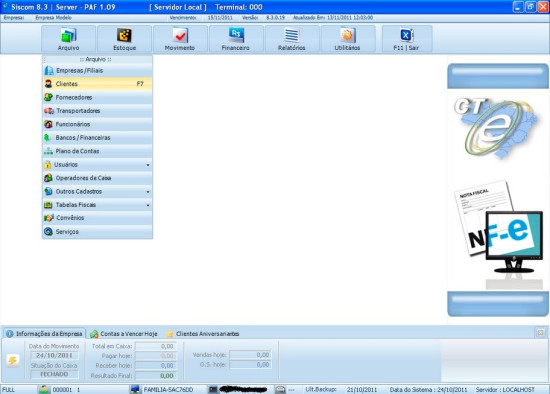Click the Outros Cadastros globe icon
550x394 pixels.
[48, 191]
